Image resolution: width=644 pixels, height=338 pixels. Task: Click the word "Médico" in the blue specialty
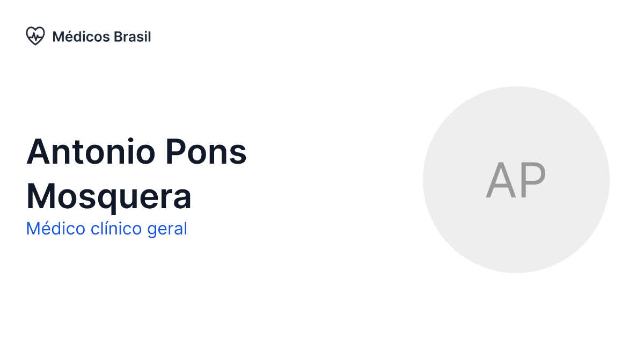coord(55,229)
